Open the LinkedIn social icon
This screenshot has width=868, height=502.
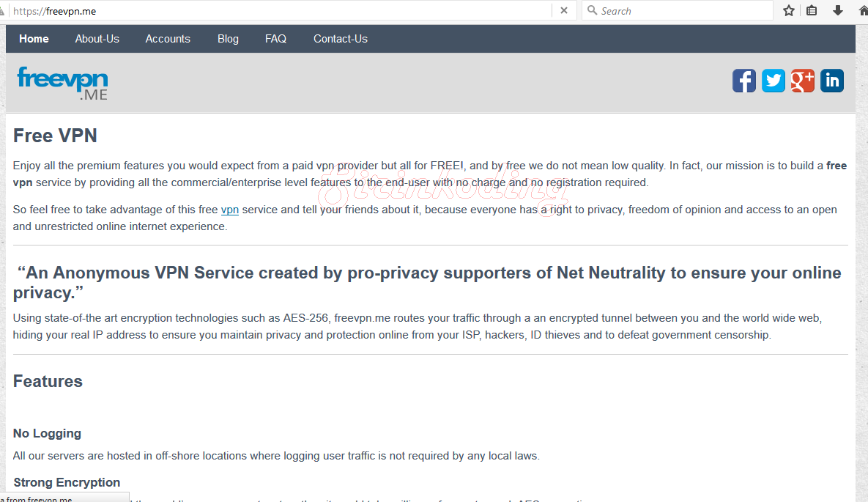(x=832, y=81)
